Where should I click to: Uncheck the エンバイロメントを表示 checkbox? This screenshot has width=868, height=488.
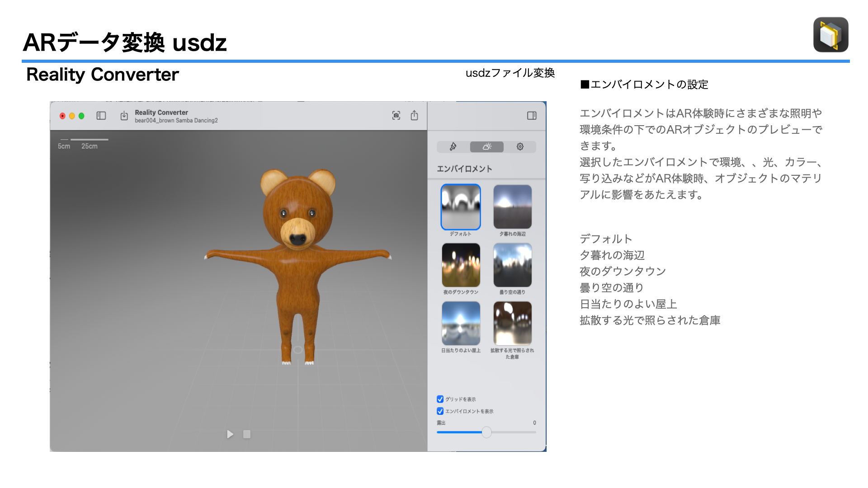(x=440, y=411)
